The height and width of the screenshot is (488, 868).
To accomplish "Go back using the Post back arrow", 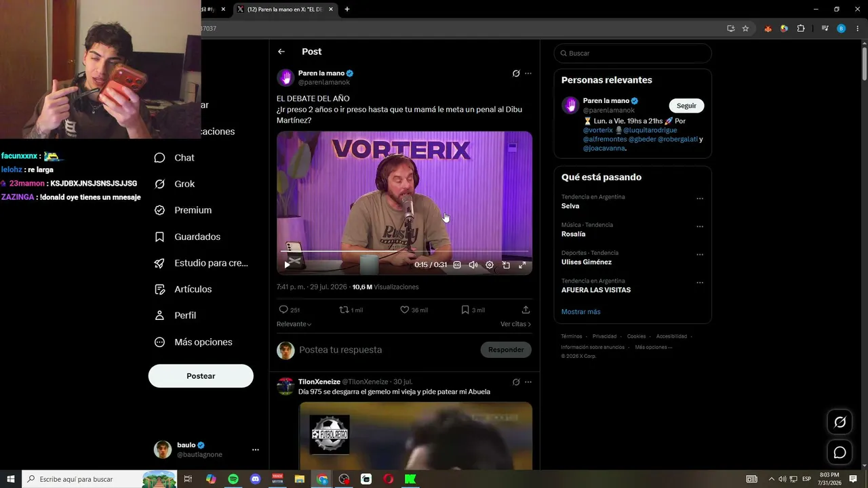I will click(281, 52).
